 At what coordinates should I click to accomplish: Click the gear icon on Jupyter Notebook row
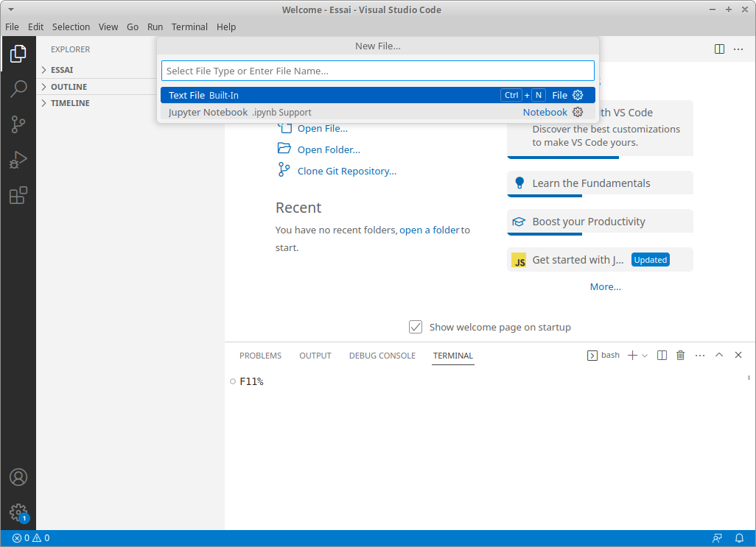[x=578, y=112]
